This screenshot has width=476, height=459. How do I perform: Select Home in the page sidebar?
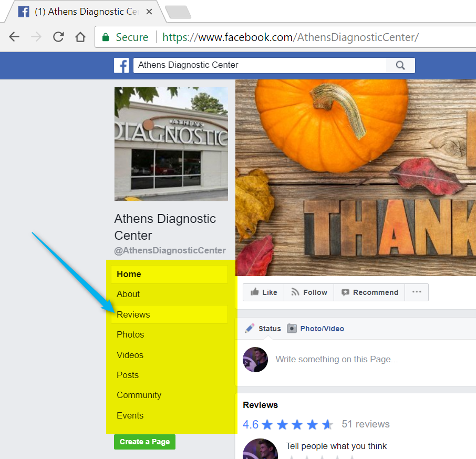(x=169, y=274)
